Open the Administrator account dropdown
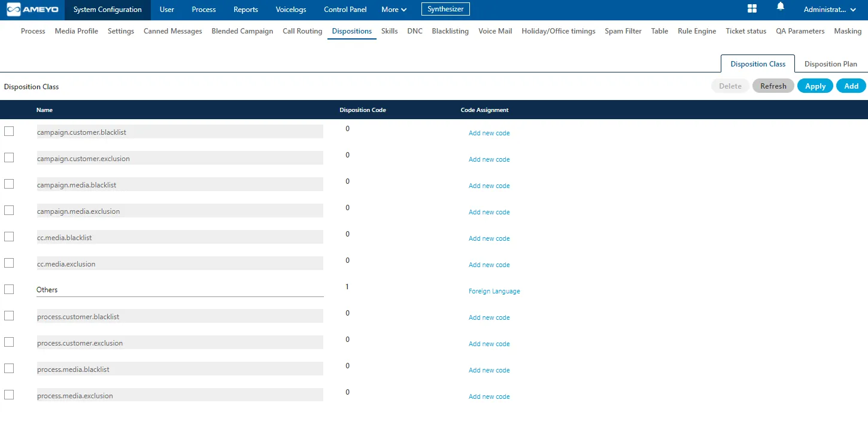Screen dimensions: 868x421 (830, 10)
